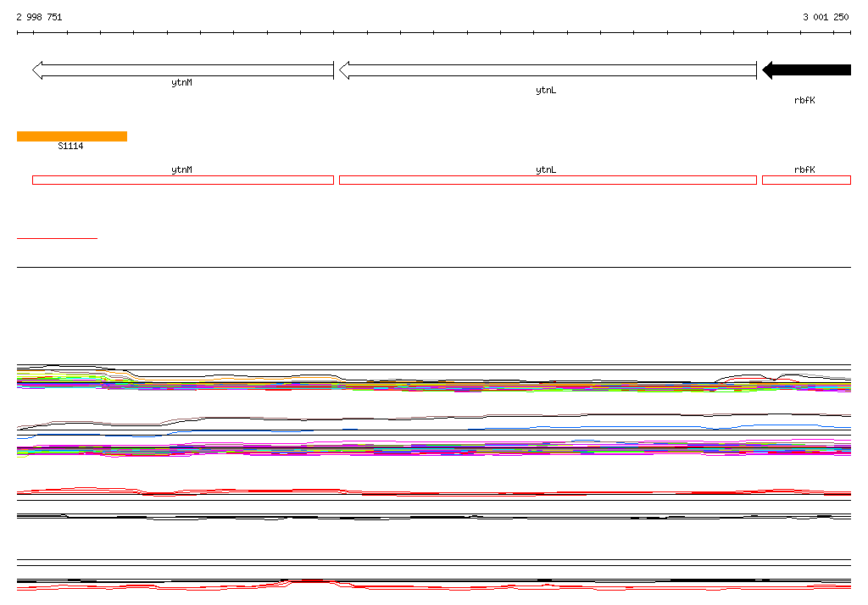Click the start coordinate 2 998 751
The image size is (868, 605).
click(x=39, y=17)
